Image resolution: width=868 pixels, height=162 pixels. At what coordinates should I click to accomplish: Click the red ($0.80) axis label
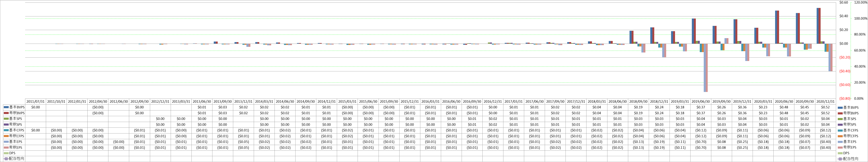[x=845, y=99]
